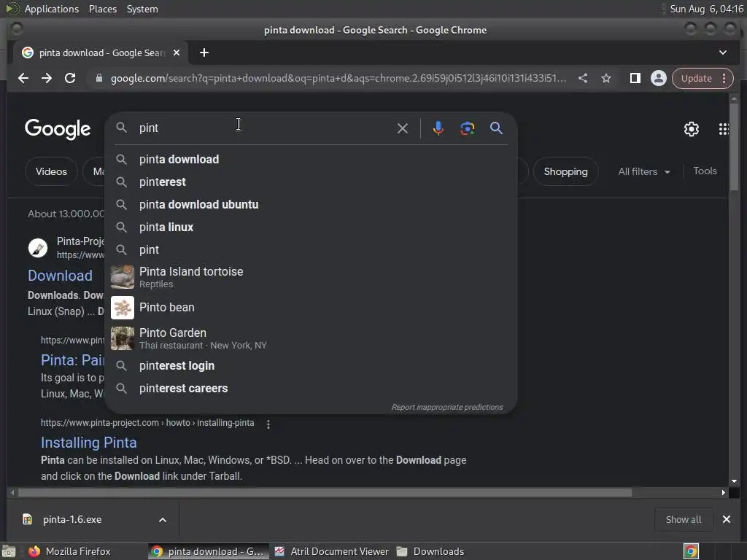The height and width of the screenshot is (560, 747).
Task: Click the horizontal page scrollbar
Action: 325,492
